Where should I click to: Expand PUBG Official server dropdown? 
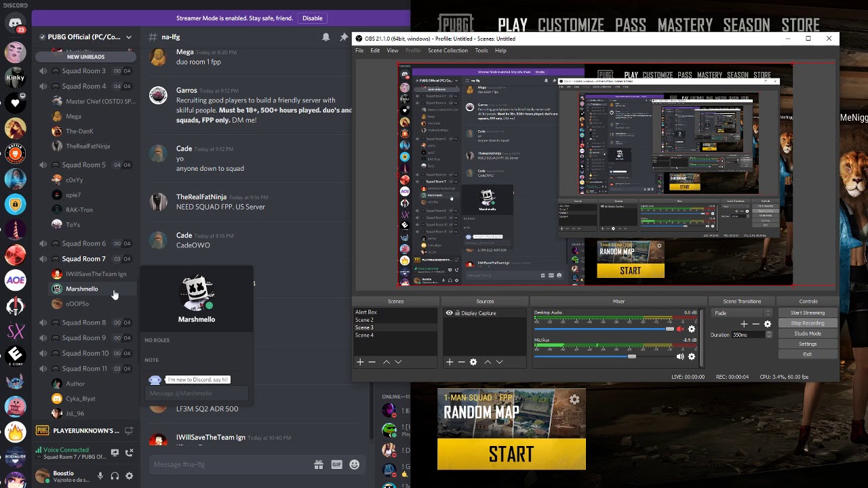pos(128,37)
